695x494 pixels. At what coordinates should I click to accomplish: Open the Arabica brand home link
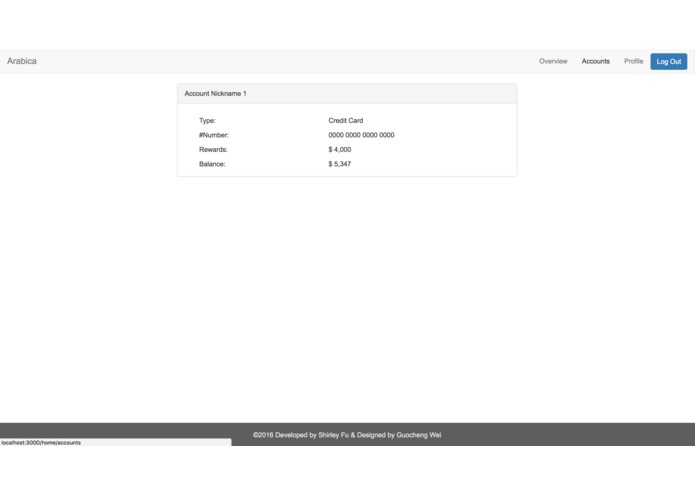point(22,61)
